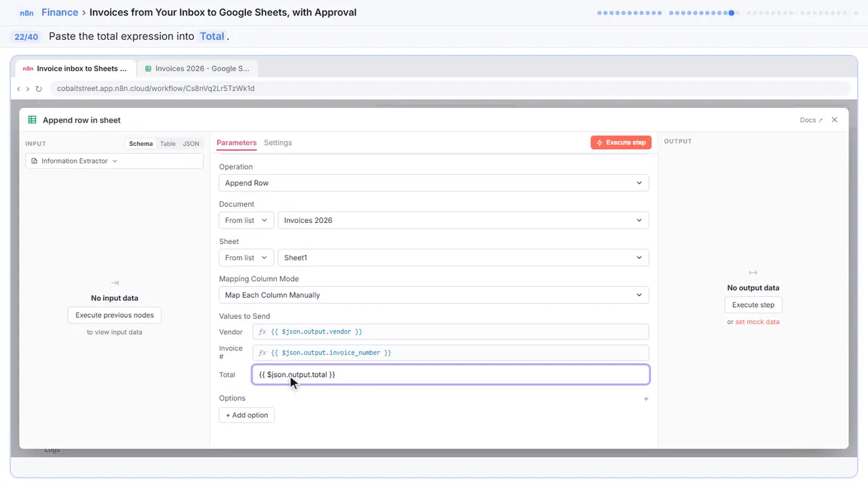Open the Operation dropdown showing Append Row

[x=434, y=183]
